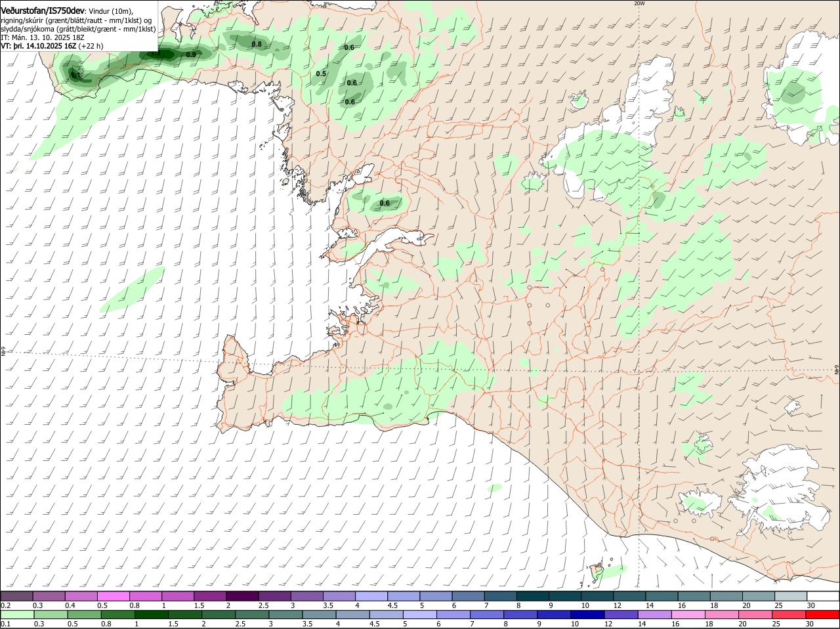Select the deep blue 10–12 swatch in lower legend

587,615
